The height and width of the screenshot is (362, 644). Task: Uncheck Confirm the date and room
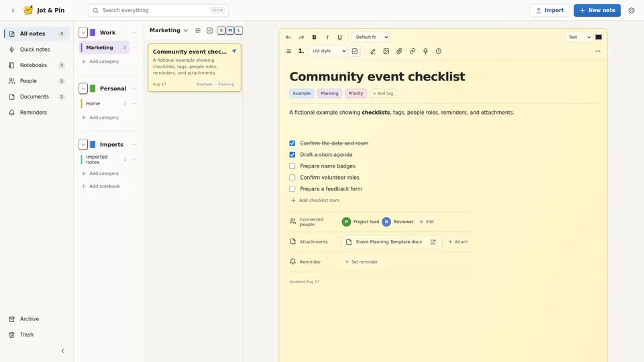tap(292, 143)
